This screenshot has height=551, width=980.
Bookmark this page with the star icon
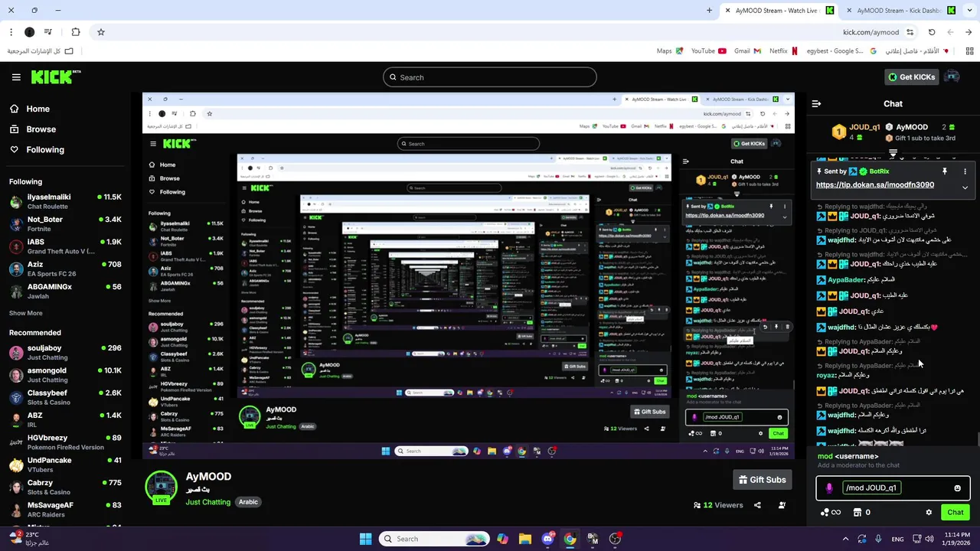(100, 32)
